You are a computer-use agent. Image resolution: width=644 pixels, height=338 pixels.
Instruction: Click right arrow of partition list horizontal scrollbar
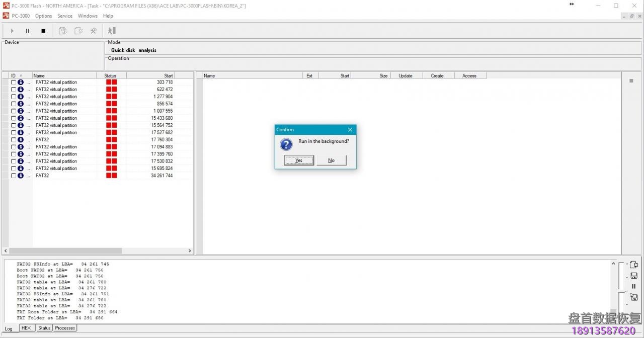tap(190, 250)
